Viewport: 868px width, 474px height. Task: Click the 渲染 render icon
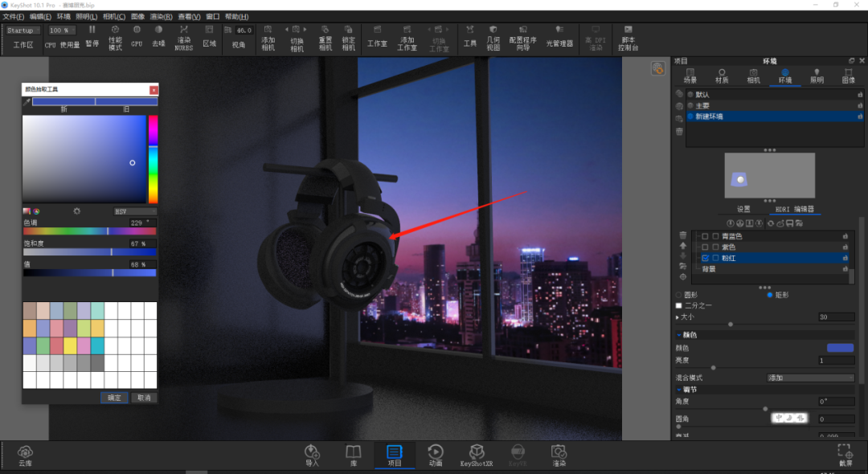click(x=559, y=456)
